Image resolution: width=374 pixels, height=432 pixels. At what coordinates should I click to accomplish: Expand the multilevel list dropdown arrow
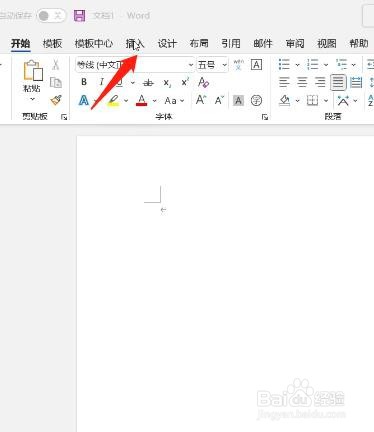354,65
